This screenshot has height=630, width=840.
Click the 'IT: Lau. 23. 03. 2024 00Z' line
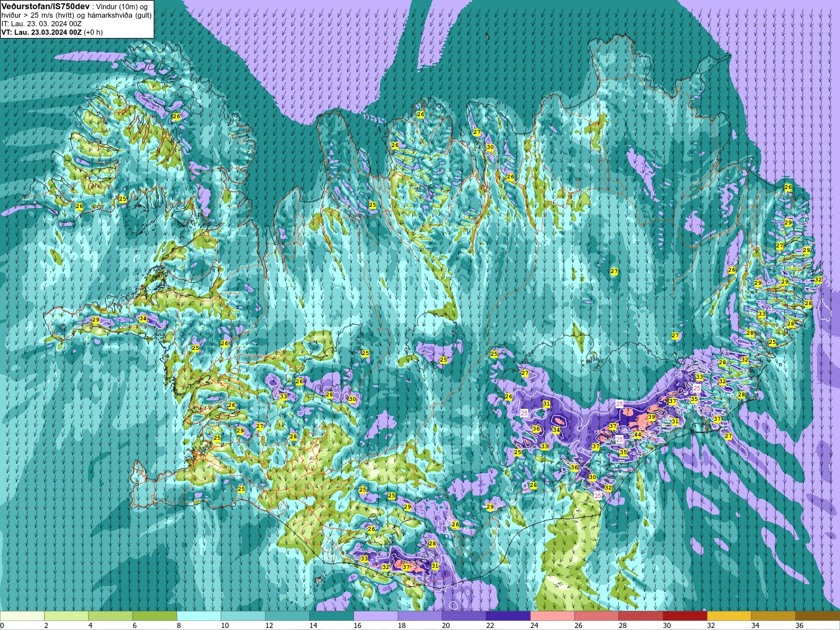(41, 24)
